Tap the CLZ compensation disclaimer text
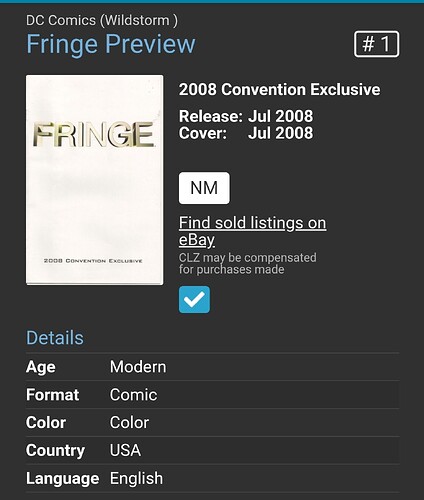 click(x=248, y=263)
